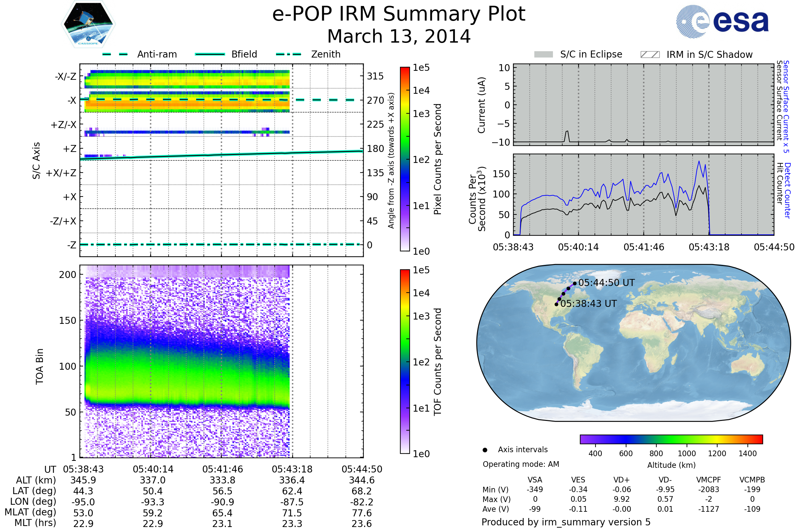
Task: Click the Anti-ram dashed legend line
Action: click(x=115, y=54)
